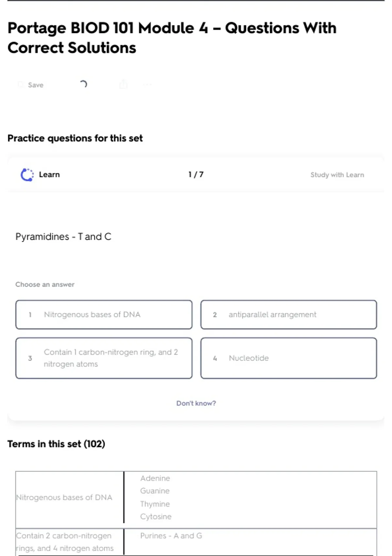
Task: Click the 'Practice questions for this set' heading
Action: [x=75, y=138]
